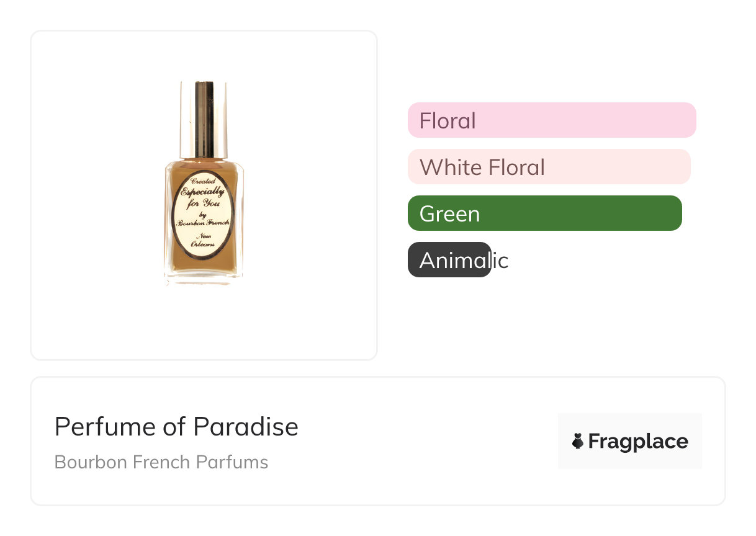Click the "Animalic" accord text
756x536 pixels.
[x=464, y=261]
